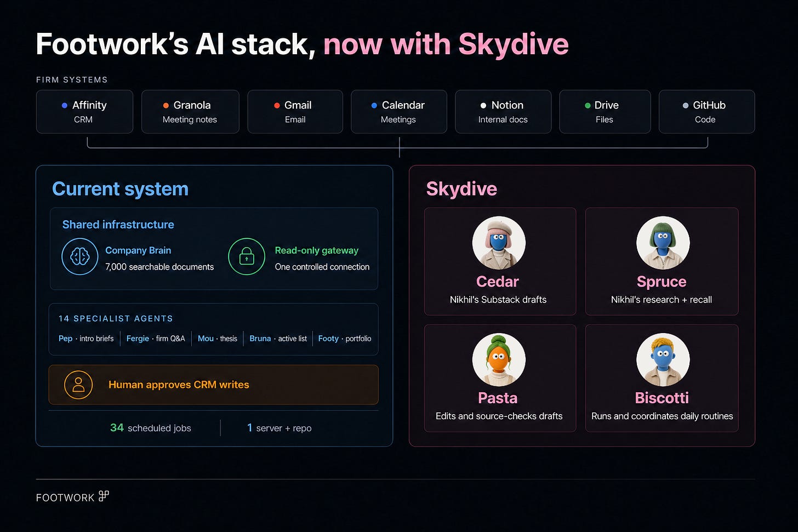
Task: Click the "intro briefs" description after Pep
Action: point(96,339)
